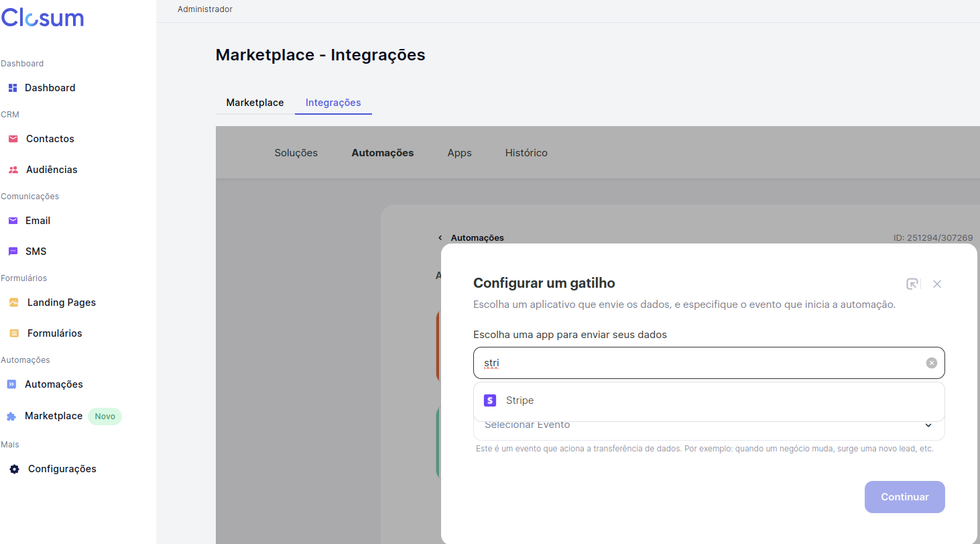Screen dimensions: 980x544
Task: Open Automações in the sidebar
Action: click(x=54, y=384)
